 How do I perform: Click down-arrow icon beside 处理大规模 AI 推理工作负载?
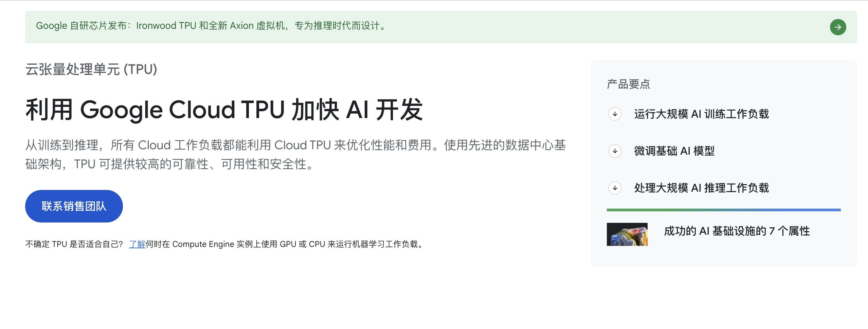[615, 188]
